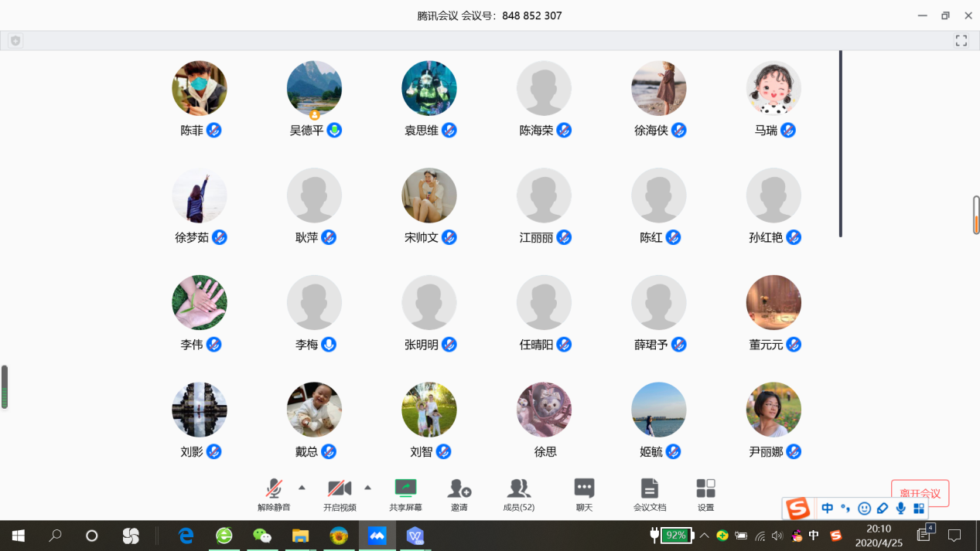The width and height of the screenshot is (980, 551).
Task: Open the Members (成员 52) panel
Action: [518, 494]
